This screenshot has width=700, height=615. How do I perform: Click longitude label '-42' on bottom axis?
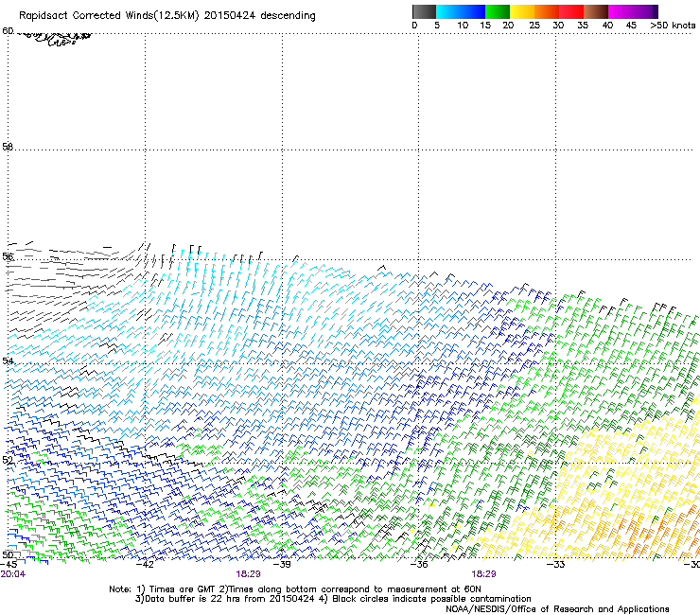coord(145,565)
